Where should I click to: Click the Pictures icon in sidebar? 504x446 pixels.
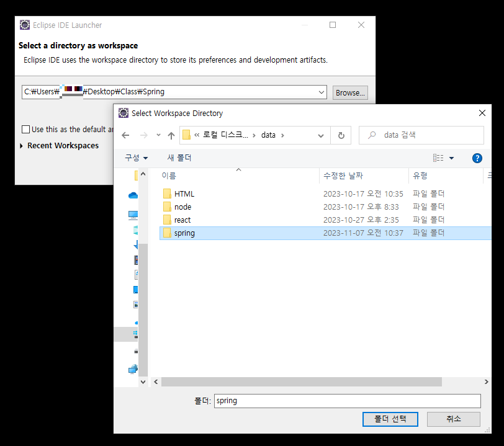tap(136, 305)
